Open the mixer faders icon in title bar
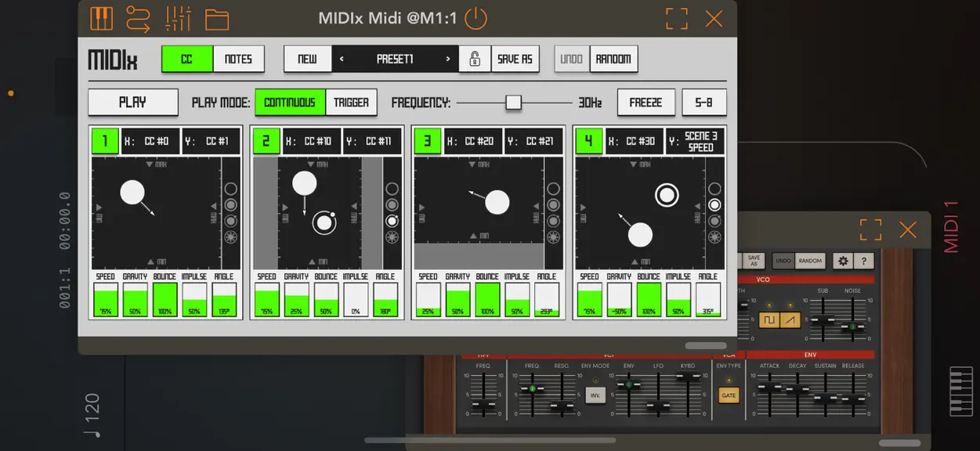Image resolution: width=980 pixels, height=451 pixels. (179, 18)
